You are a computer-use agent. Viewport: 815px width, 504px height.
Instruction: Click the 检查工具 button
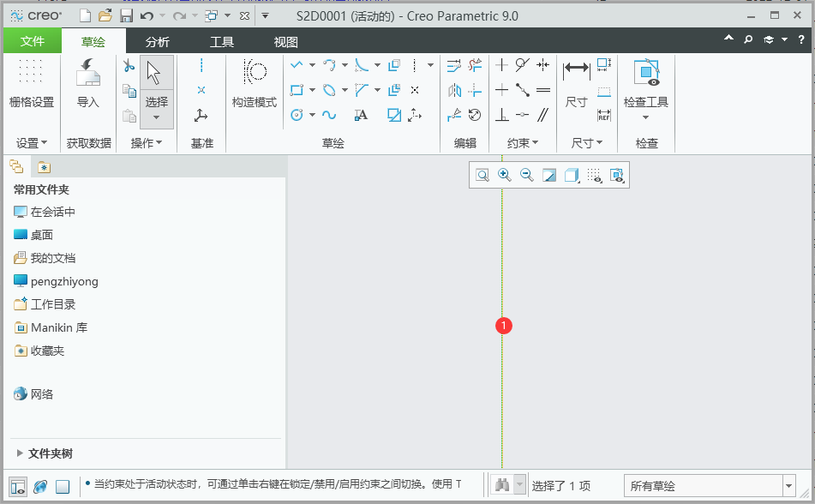[x=645, y=81]
